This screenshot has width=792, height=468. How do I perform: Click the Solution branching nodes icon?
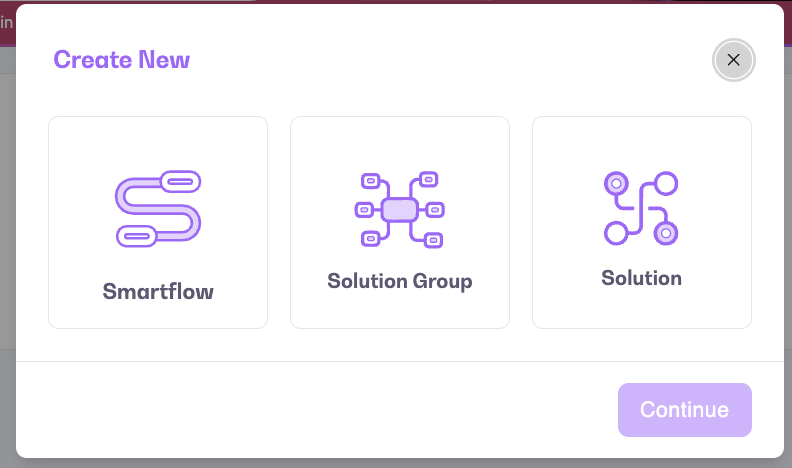click(x=641, y=208)
